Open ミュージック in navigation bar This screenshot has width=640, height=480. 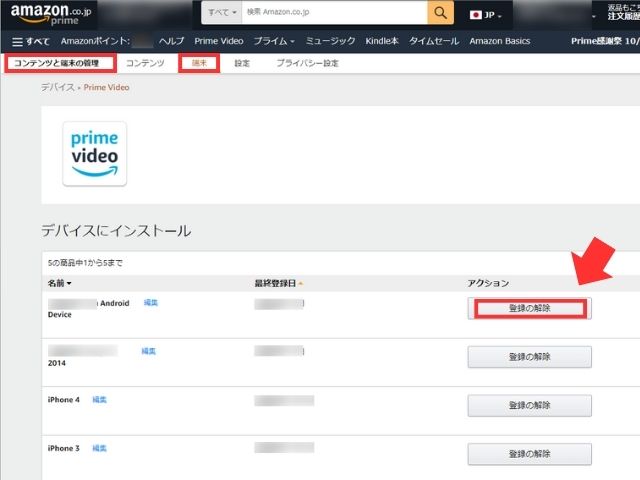pos(330,41)
